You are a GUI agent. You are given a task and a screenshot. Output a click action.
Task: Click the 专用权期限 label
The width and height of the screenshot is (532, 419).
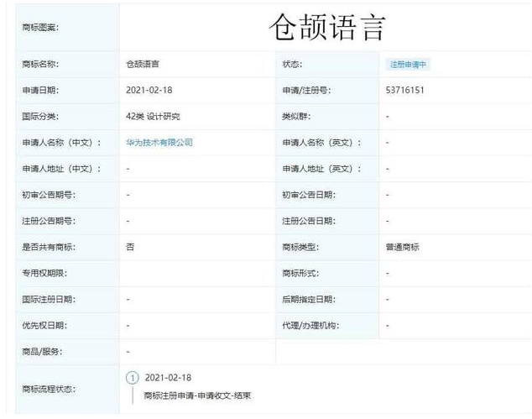coord(44,273)
